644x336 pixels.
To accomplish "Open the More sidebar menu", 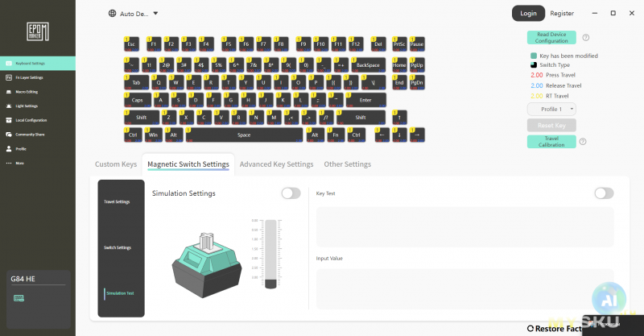I will click(37, 164).
